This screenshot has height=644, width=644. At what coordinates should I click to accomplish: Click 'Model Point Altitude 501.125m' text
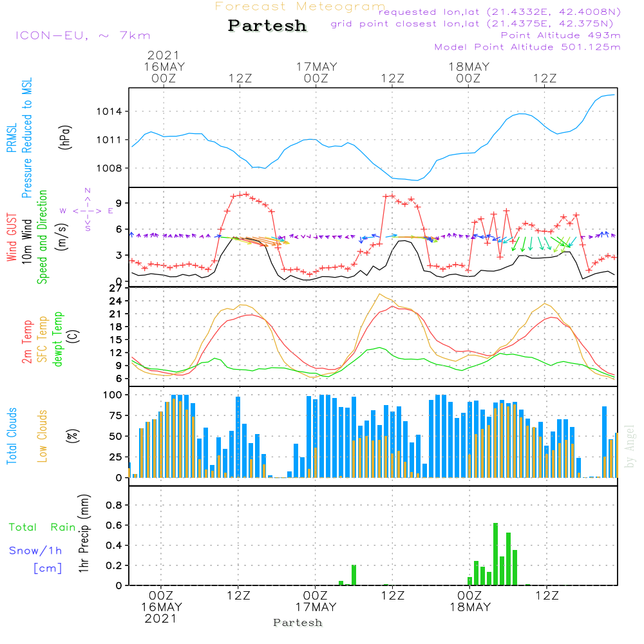click(x=527, y=47)
